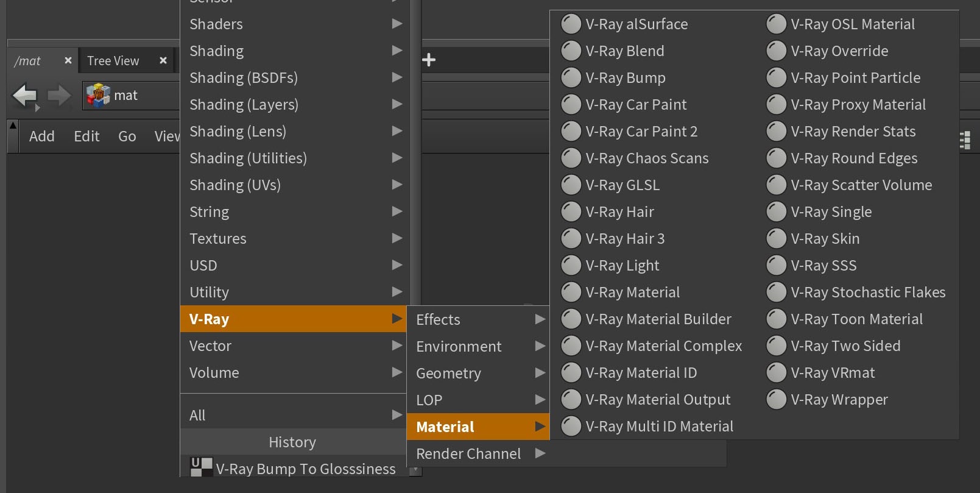Pick the V-Ray Light material icon
The width and height of the screenshot is (980, 493).
(x=571, y=266)
